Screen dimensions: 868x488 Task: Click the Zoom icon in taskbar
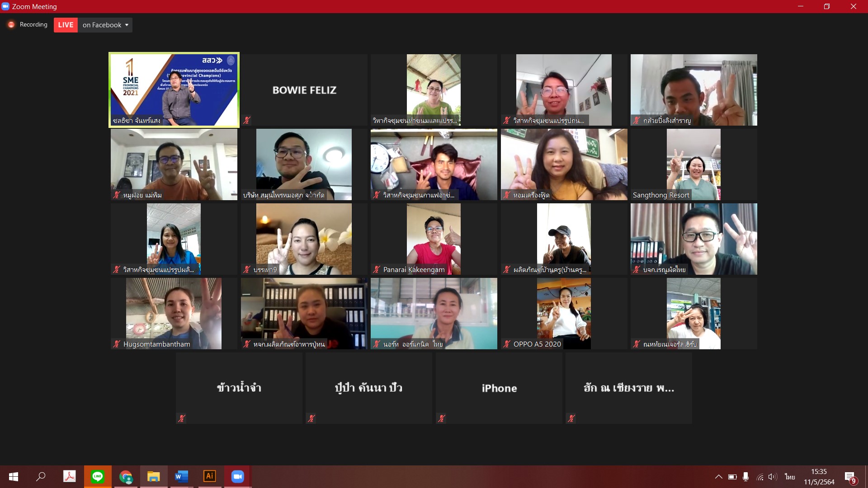pyautogui.click(x=238, y=476)
